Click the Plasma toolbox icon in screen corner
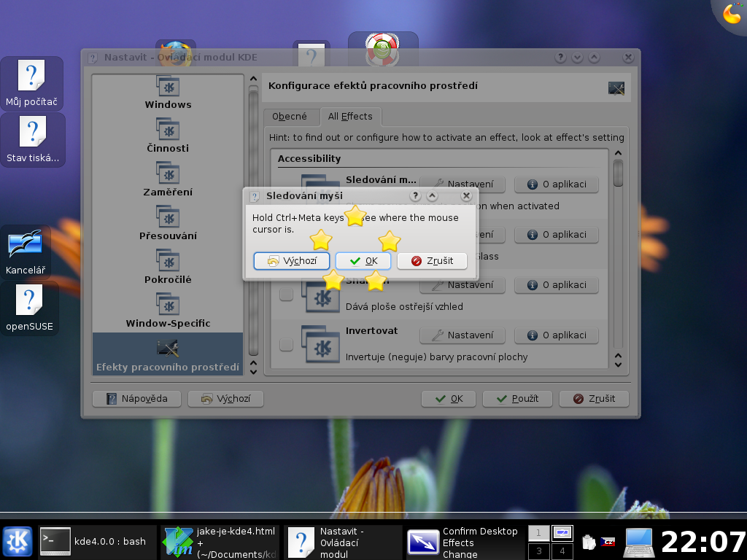The width and height of the screenshot is (747, 560). tap(732, 13)
